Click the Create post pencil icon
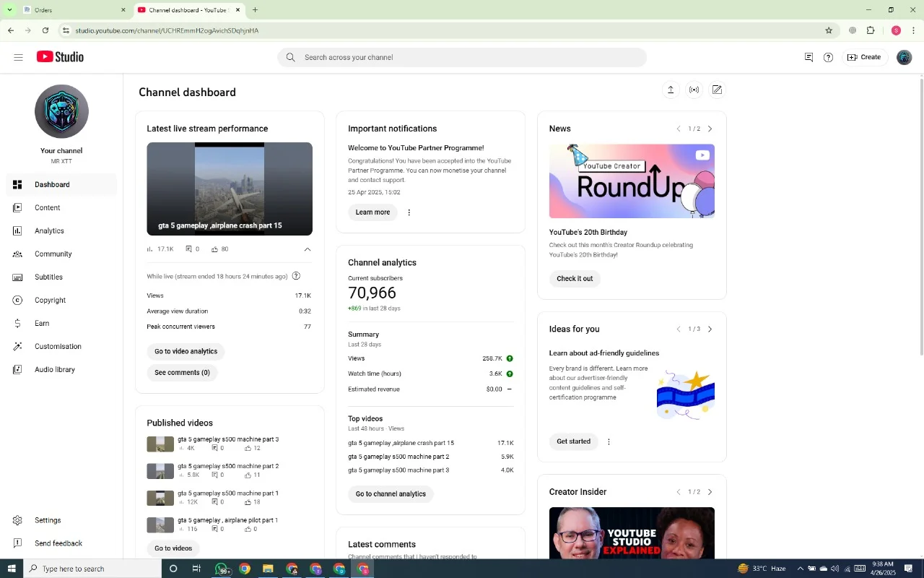The image size is (924, 578). tap(717, 90)
